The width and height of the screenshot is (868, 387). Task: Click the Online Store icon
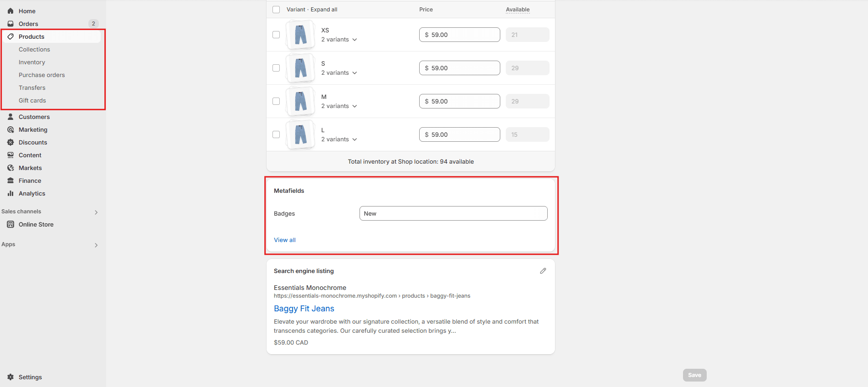tap(10, 224)
